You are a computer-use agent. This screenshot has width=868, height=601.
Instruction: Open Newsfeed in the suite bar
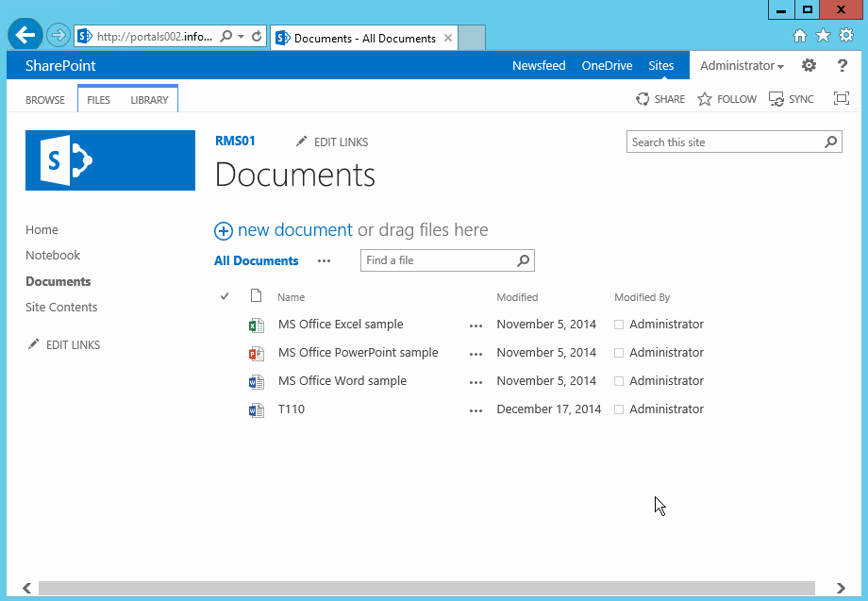[x=539, y=65]
